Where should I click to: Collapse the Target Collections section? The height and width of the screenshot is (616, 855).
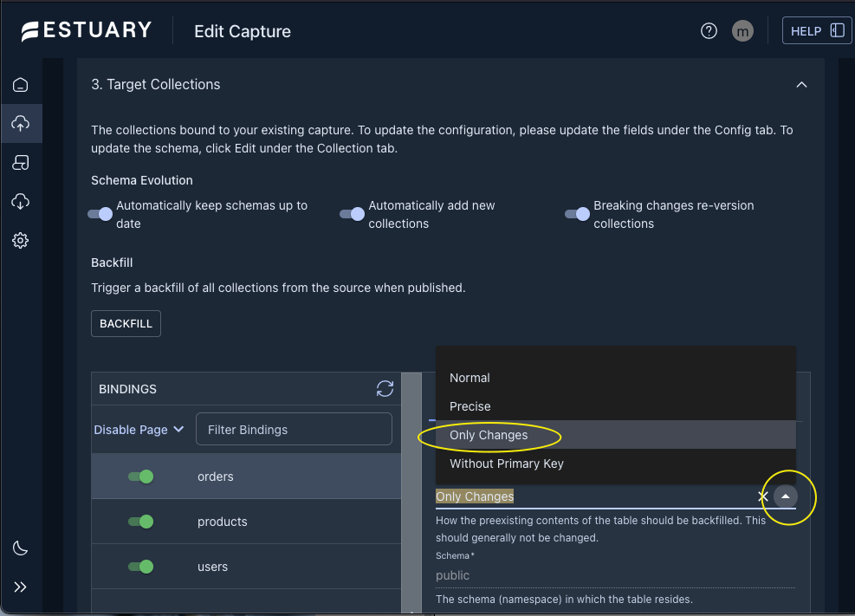[x=801, y=85]
